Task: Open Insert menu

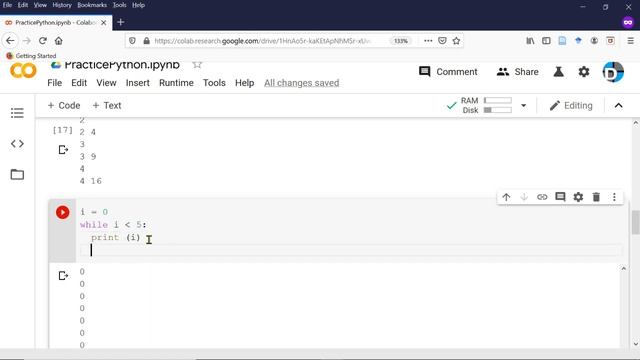Action: pyautogui.click(x=138, y=83)
